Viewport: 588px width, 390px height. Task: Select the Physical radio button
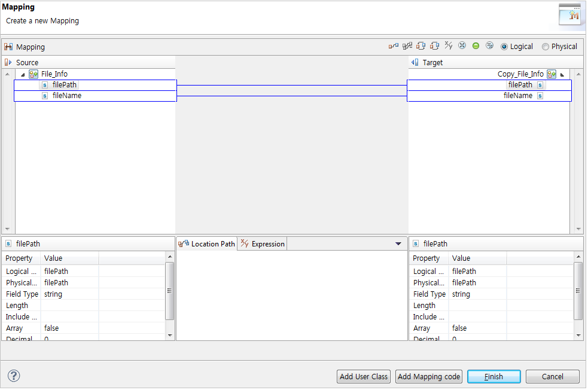545,46
